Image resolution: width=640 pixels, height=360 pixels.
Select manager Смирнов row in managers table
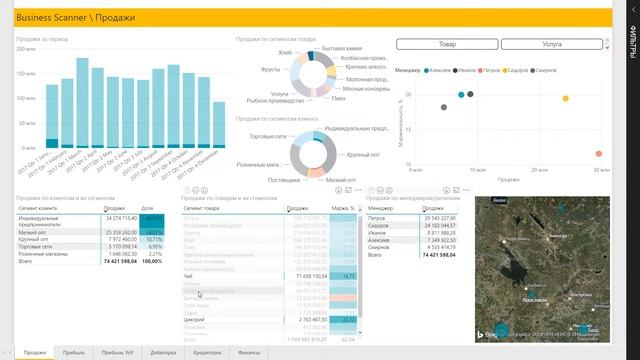412,247
